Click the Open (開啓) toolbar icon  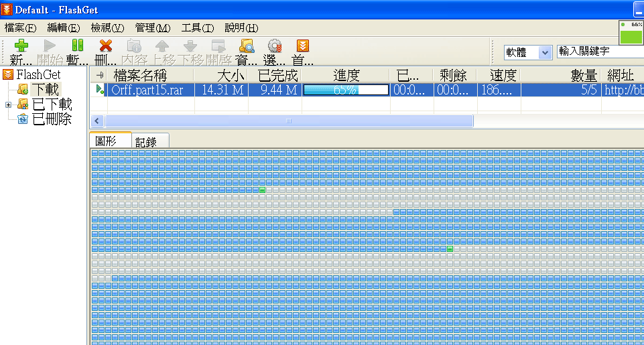218,46
